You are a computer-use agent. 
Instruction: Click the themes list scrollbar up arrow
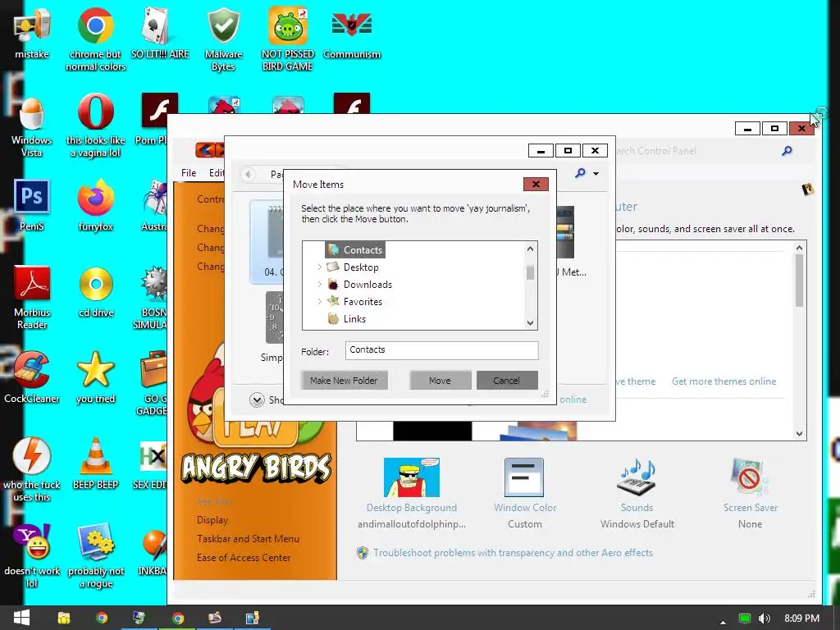point(799,248)
